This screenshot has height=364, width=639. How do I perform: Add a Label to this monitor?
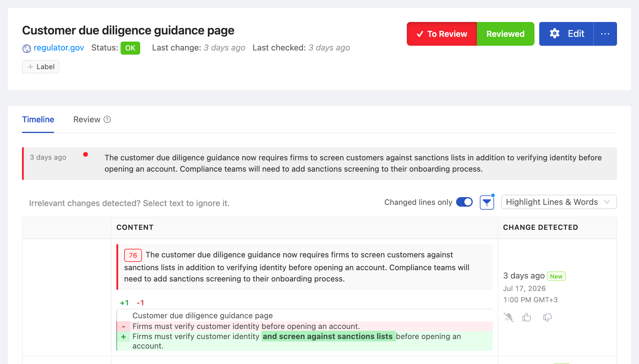click(x=41, y=67)
